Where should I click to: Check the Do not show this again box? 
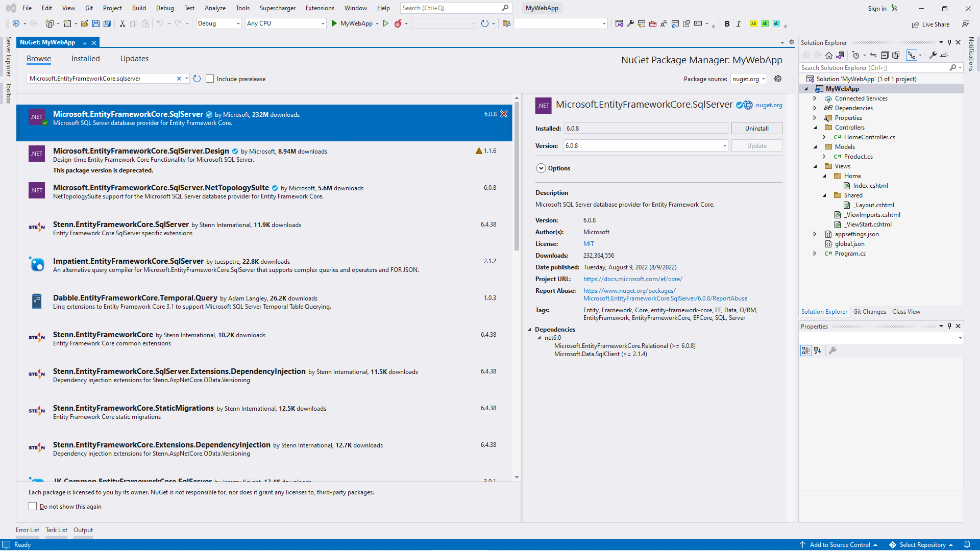(x=33, y=506)
